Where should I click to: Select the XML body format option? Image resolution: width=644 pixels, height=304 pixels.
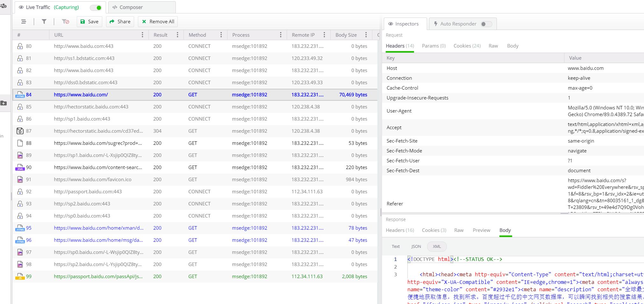437,247
